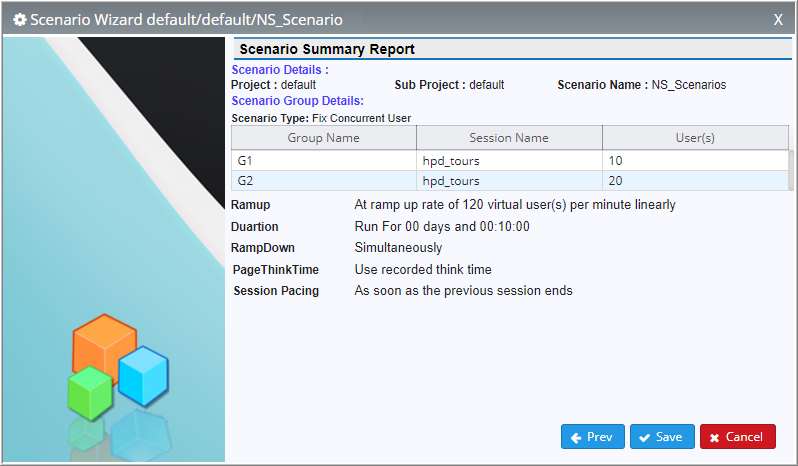798x466 pixels.
Task: Click the group table vertical scrollbar
Action: click(x=791, y=170)
